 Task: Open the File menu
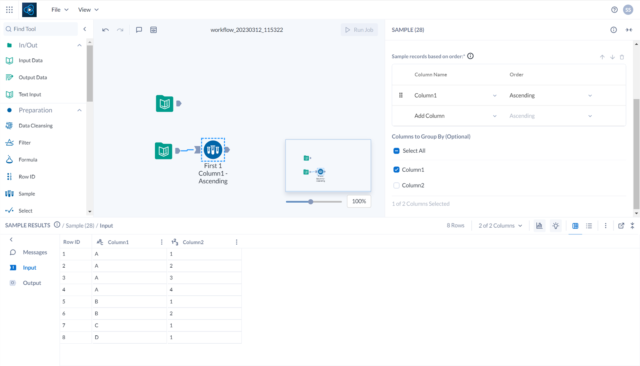click(x=60, y=10)
